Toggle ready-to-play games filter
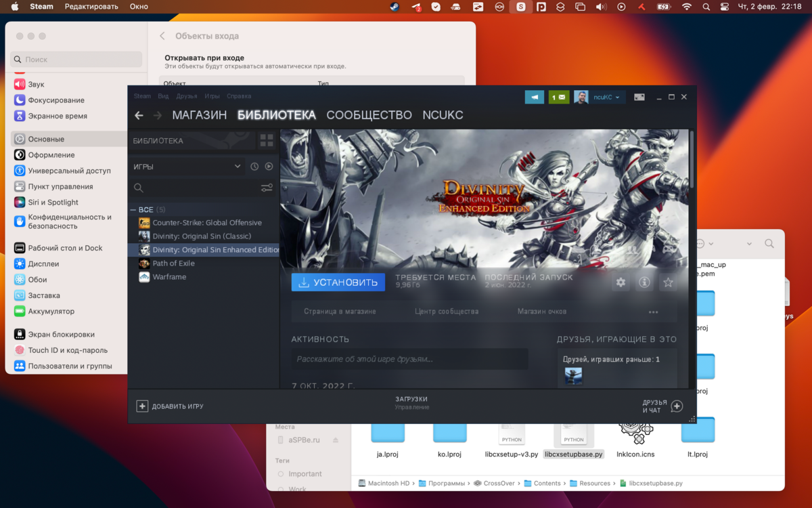This screenshot has height=508, width=812. [269, 167]
